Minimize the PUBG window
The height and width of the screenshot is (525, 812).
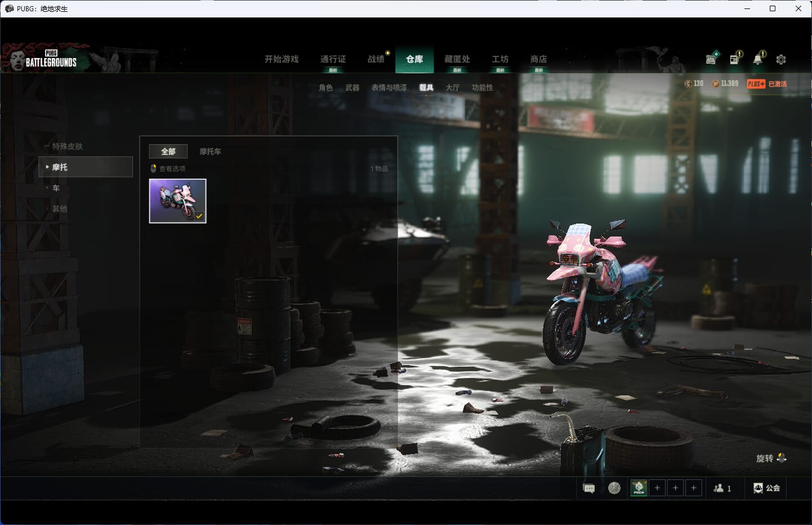pyautogui.click(x=747, y=8)
